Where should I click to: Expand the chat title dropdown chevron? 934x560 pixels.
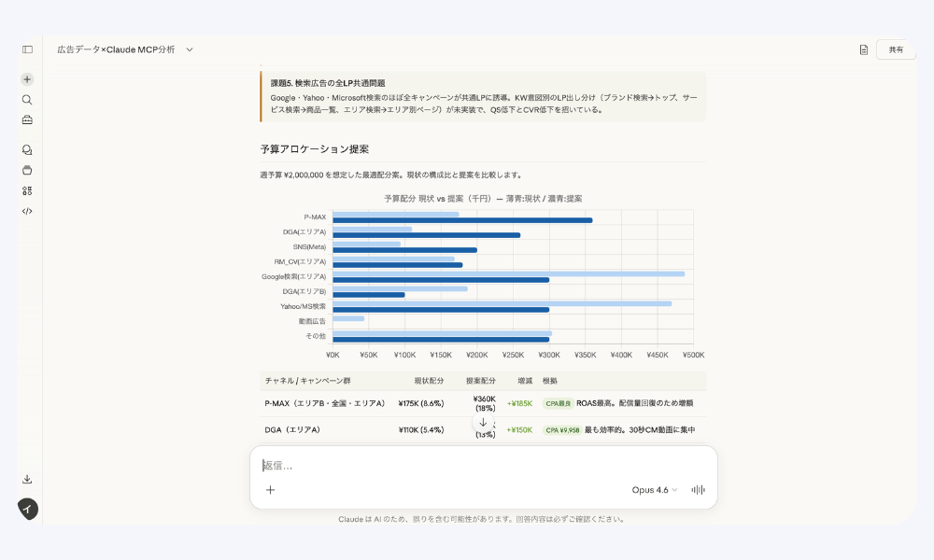pos(190,49)
